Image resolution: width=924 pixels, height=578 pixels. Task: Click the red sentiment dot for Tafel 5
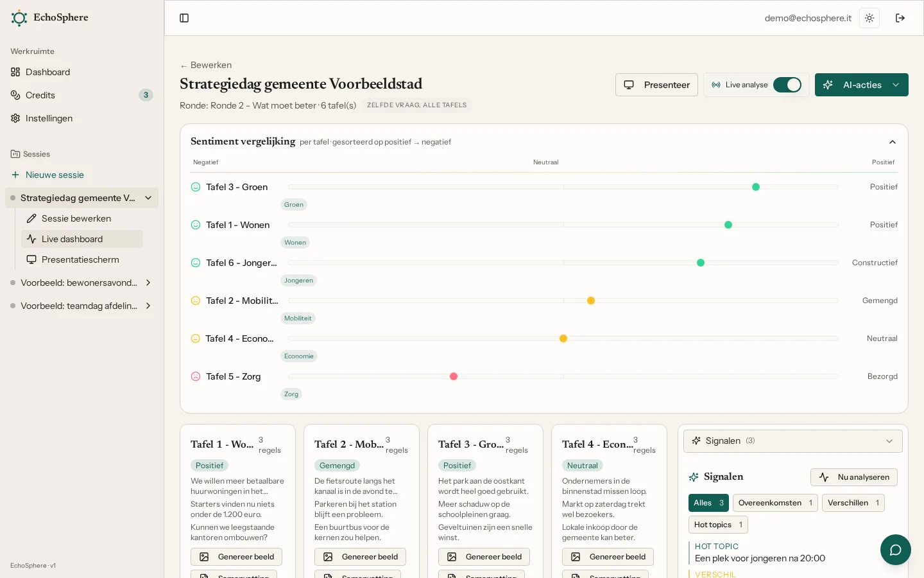tap(454, 376)
